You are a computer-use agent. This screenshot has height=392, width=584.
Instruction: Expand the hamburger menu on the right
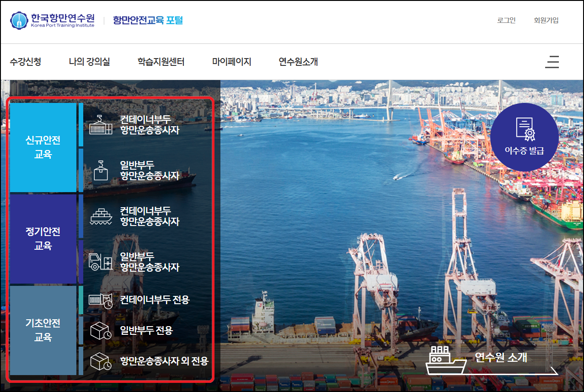(x=552, y=62)
